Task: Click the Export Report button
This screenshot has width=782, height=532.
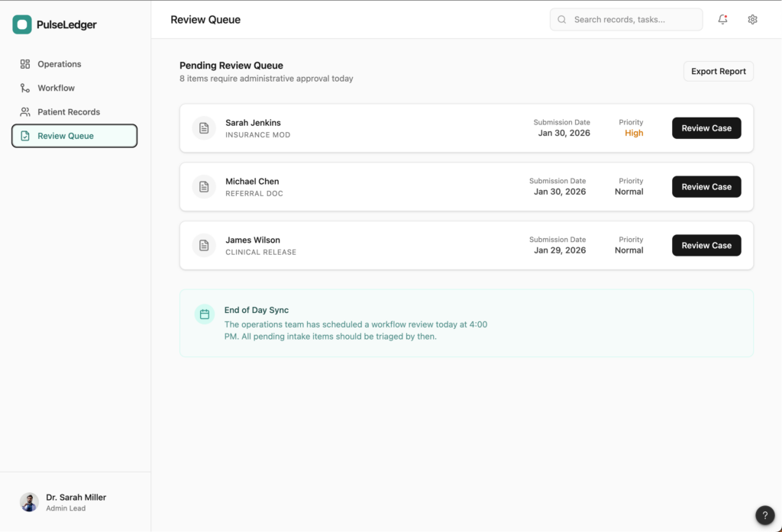Action: click(718, 71)
